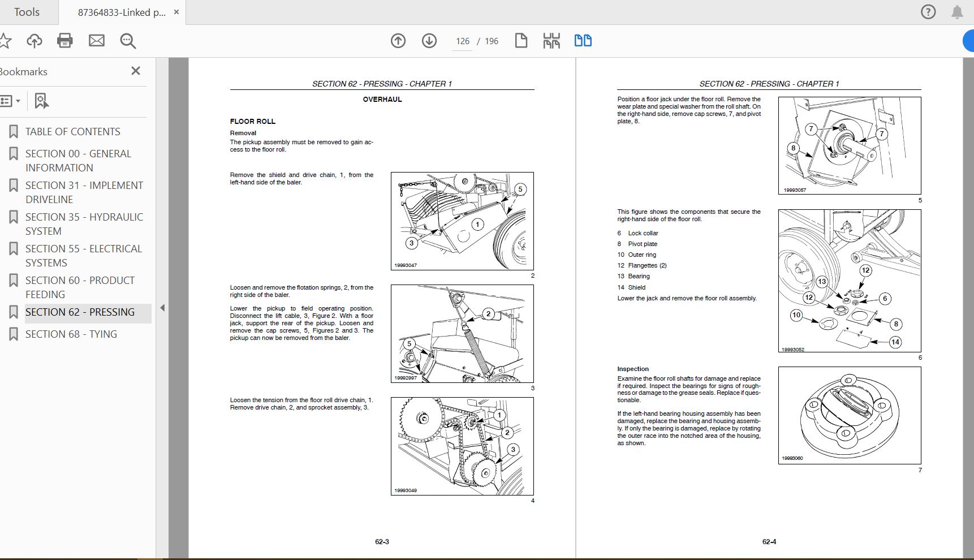
Task: Jump to TABLE OF CONTENTS bookmark
Action: 72,131
